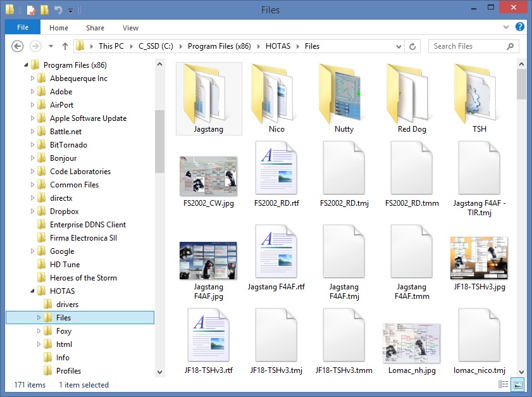Expand the Foxy folder in the tree
This screenshot has width=532, height=397.
click(x=39, y=331)
